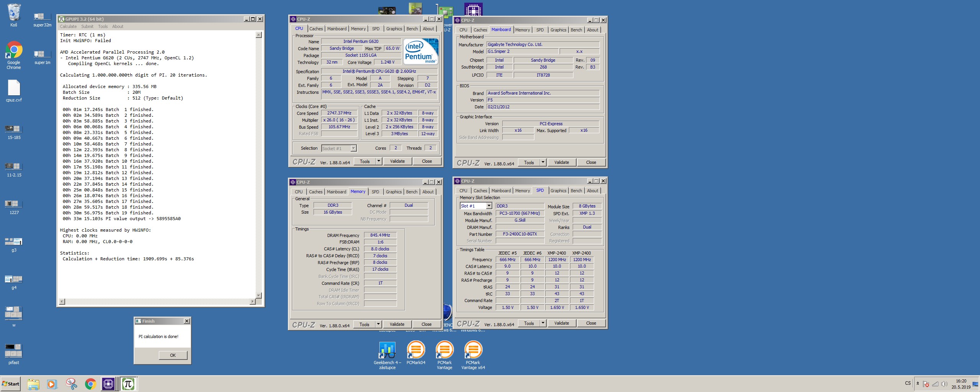
Task: Open the g3 desktop icon
Action: click(14, 244)
